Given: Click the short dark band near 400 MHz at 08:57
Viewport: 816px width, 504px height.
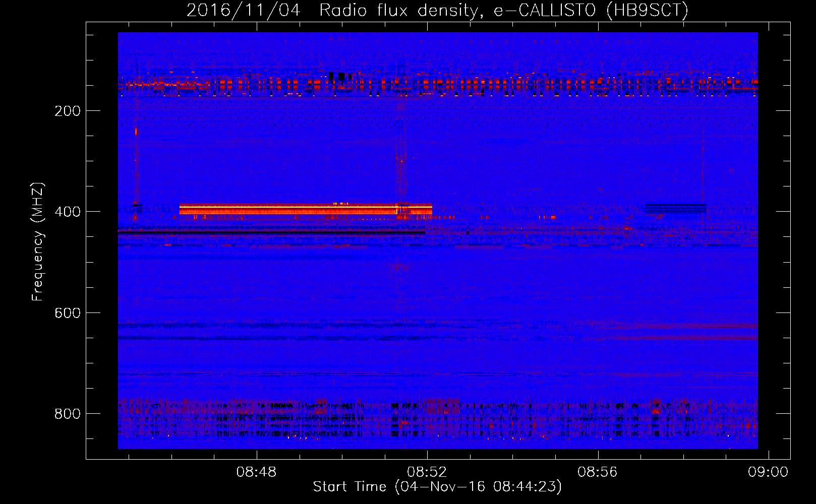Looking at the screenshot, I should [x=676, y=208].
